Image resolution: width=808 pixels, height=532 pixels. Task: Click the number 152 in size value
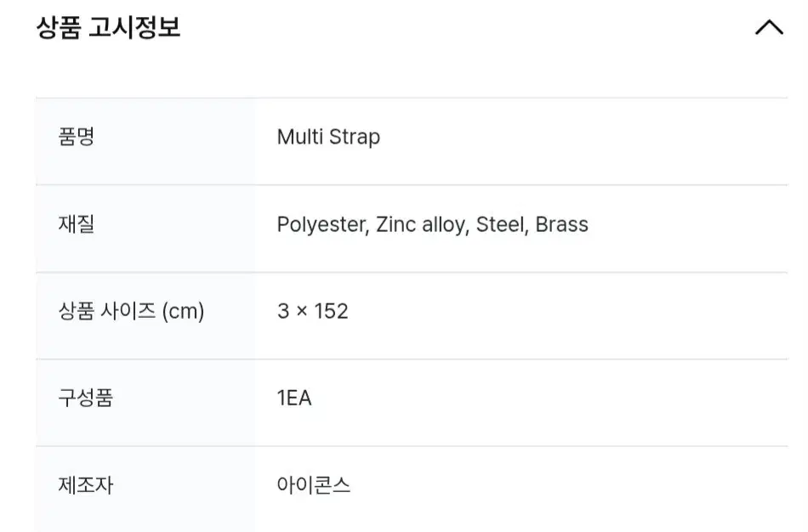pos(331,312)
